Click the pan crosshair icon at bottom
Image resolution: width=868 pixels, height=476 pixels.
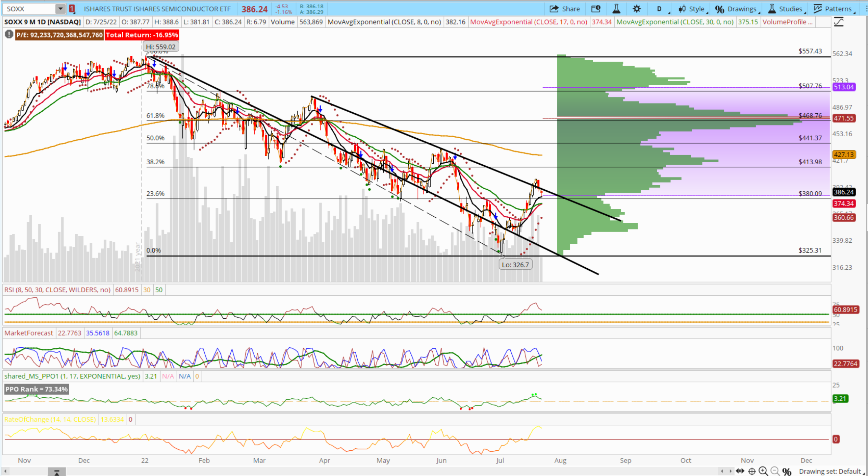point(752,471)
